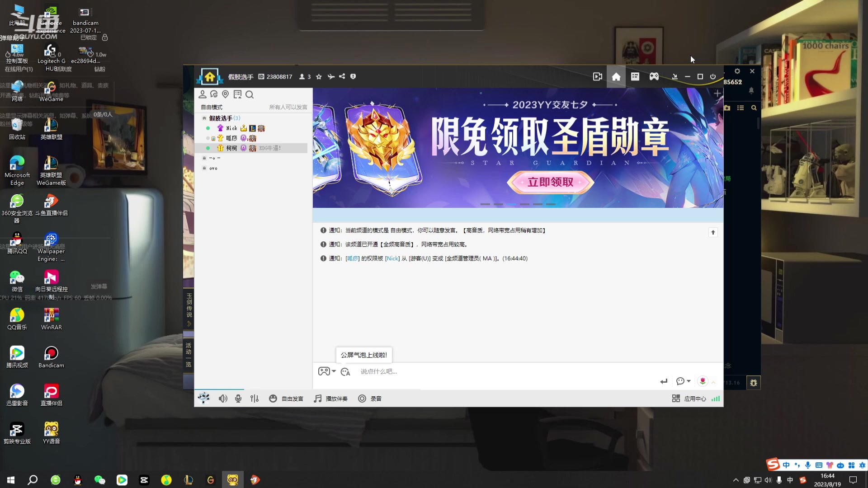868x488 pixels.
Task: Click the YY app in the Windows taskbar
Action: pyautogui.click(x=233, y=480)
